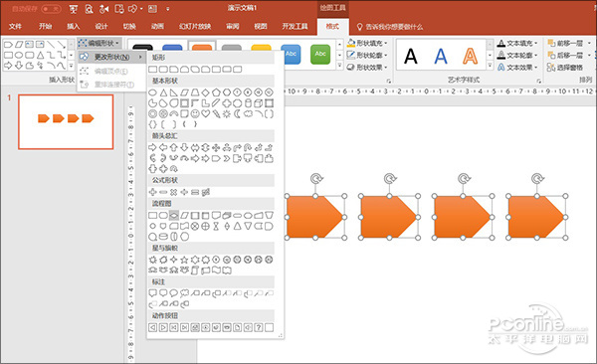
Task: Pick the forward/next action button
Action: tap(163, 327)
